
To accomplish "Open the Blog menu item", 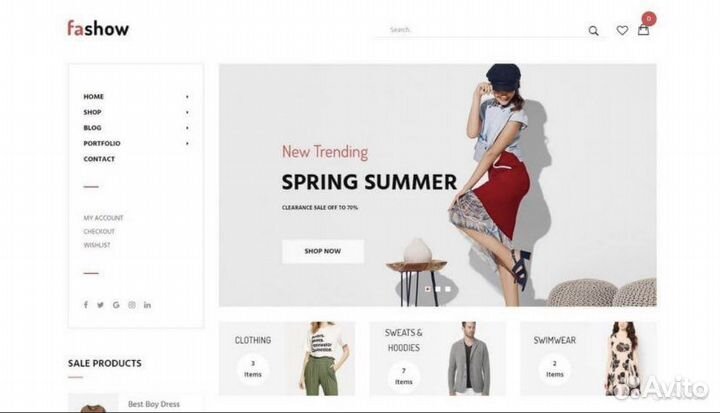I will tap(92, 128).
